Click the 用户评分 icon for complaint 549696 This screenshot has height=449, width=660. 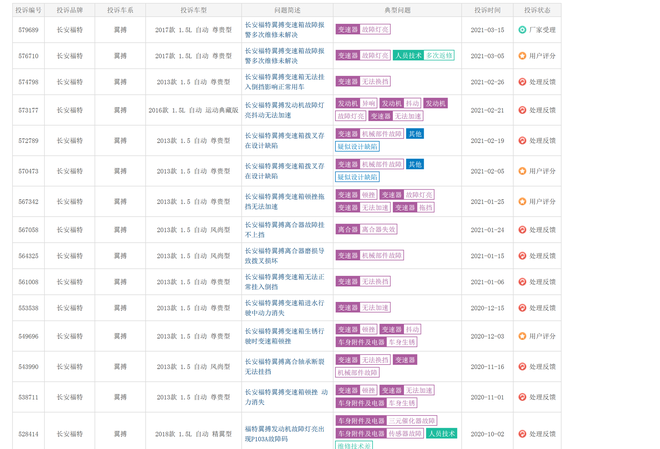pos(522,336)
